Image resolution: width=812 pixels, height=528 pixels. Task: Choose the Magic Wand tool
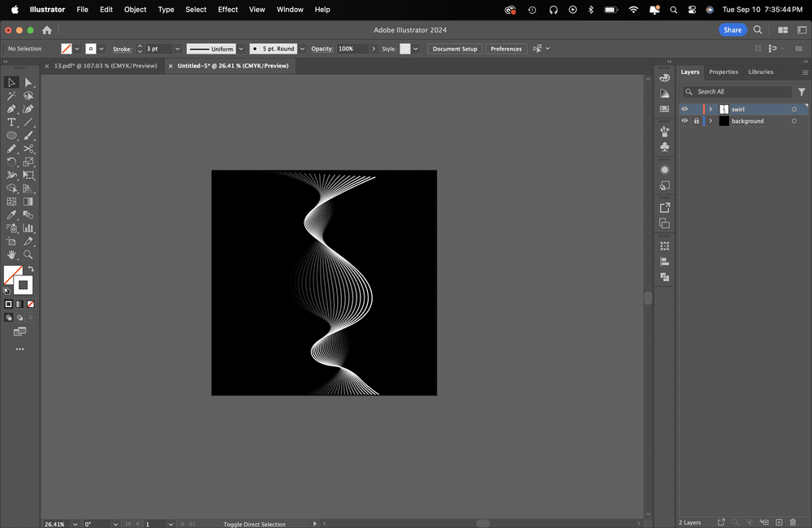pos(11,96)
